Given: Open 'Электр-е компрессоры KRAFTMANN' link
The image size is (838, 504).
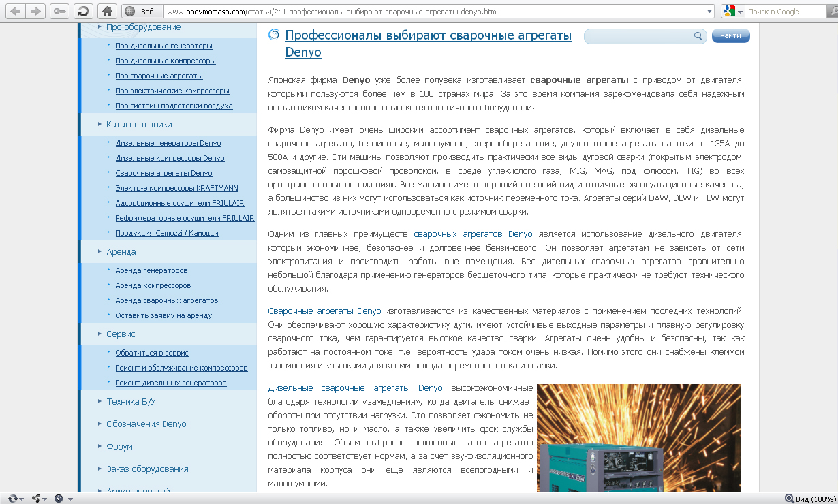Looking at the screenshot, I should [x=176, y=188].
